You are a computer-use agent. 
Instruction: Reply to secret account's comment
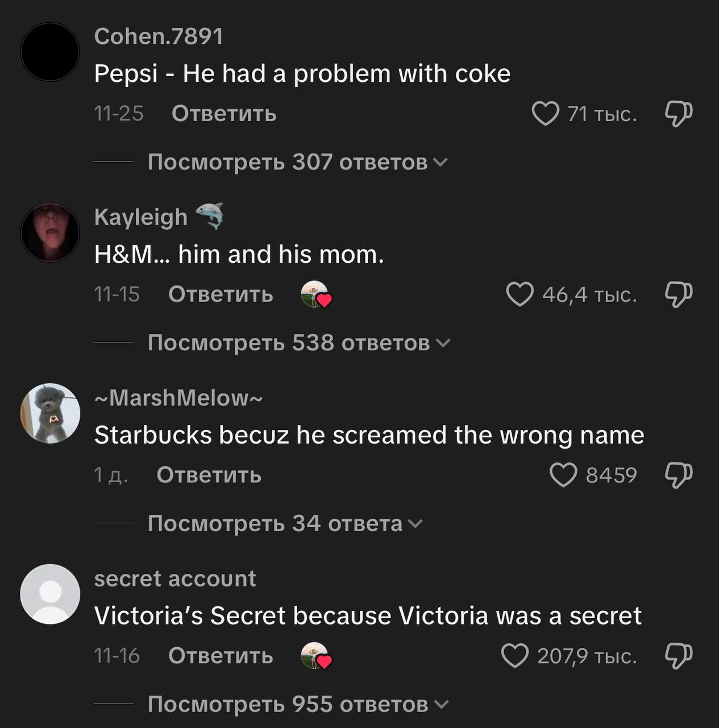[x=221, y=656]
